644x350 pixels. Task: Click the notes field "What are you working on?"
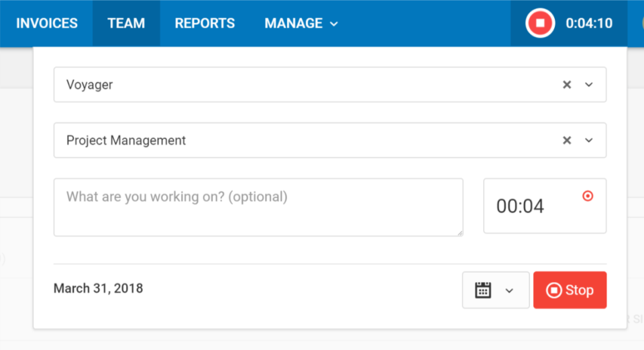pyautogui.click(x=258, y=207)
